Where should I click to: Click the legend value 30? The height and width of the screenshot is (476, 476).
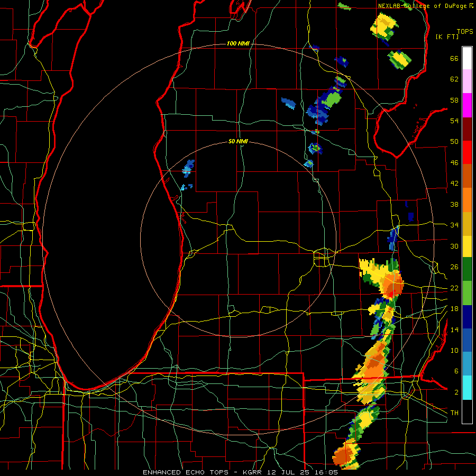point(454,246)
